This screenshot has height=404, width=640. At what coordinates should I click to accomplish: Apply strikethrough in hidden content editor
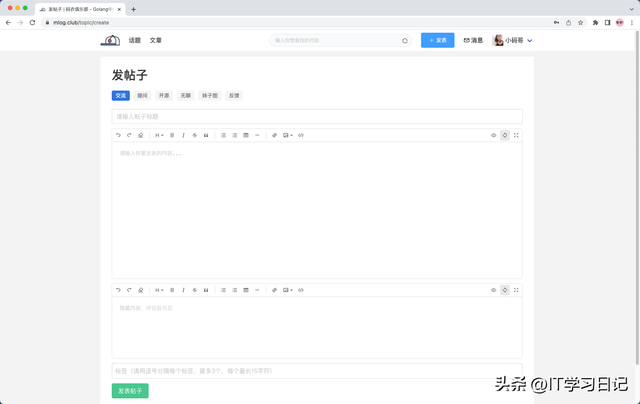coord(195,290)
